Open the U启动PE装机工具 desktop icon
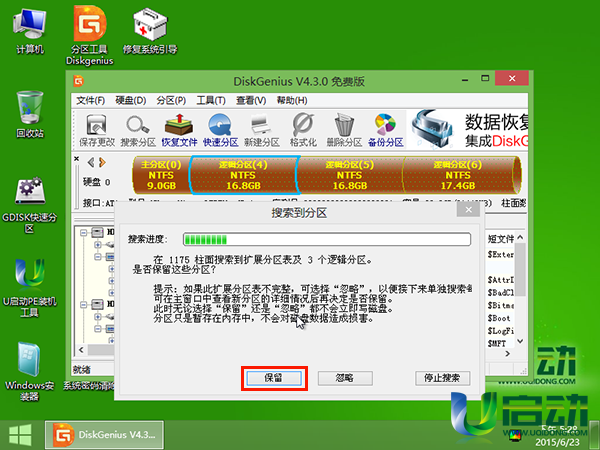 tap(29, 288)
